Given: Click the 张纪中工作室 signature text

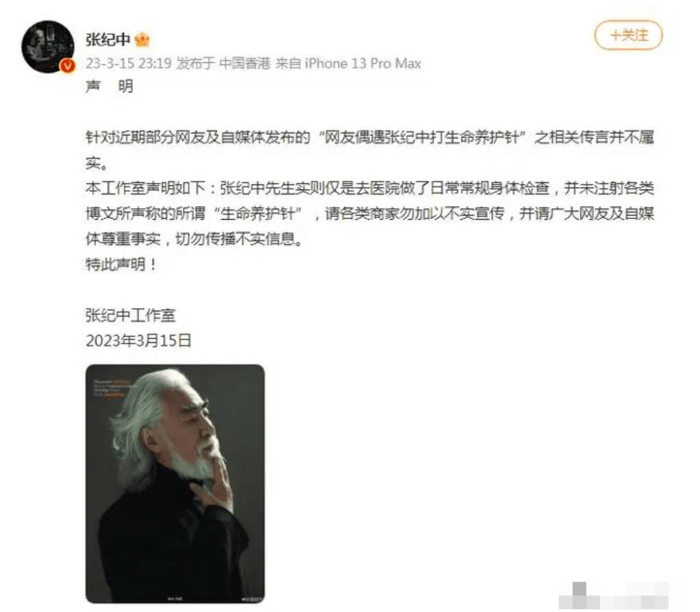Looking at the screenshot, I should click(x=130, y=316).
